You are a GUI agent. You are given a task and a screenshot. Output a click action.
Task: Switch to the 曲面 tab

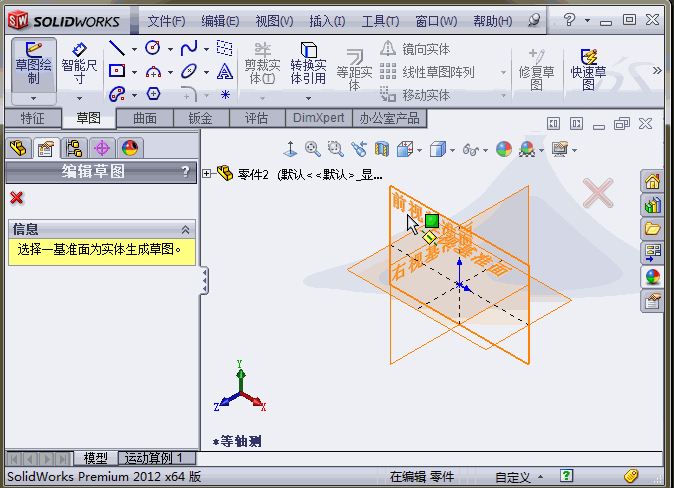coord(145,118)
